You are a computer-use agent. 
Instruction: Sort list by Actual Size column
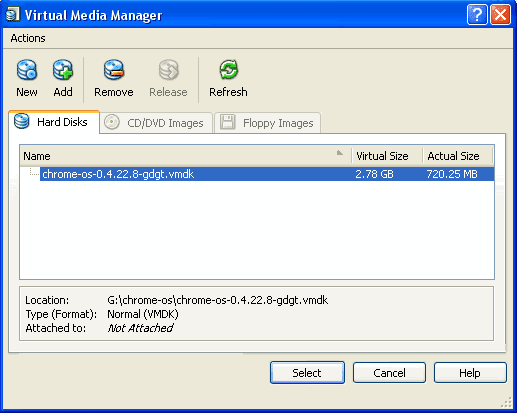tap(458, 156)
